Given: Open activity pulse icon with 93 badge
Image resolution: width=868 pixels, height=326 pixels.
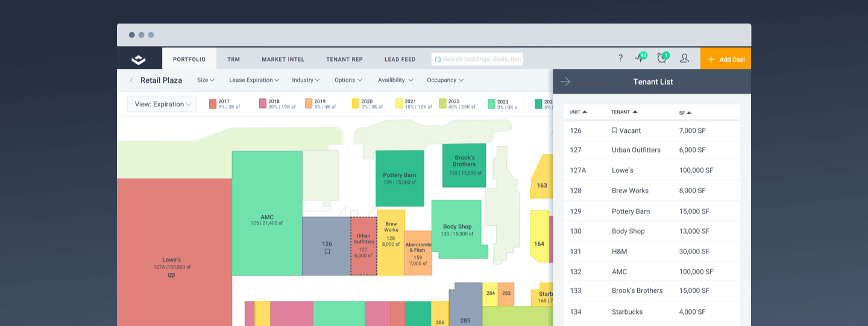Looking at the screenshot, I should pyautogui.click(x=640, y=58).
